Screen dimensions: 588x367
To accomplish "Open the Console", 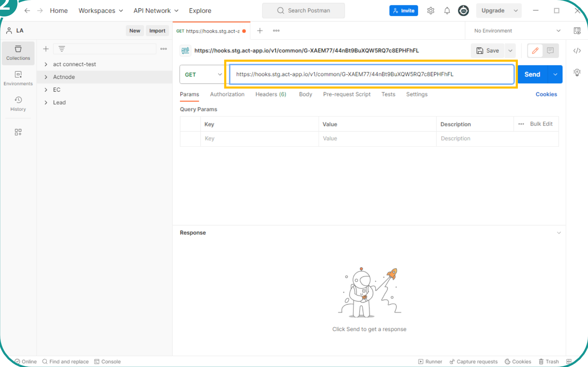I will pyautogui.click(x=107, y=362).
